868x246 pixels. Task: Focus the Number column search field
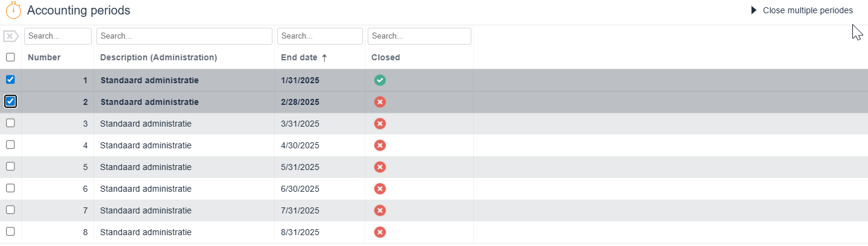pyautogui.click(x=58, y=36)
